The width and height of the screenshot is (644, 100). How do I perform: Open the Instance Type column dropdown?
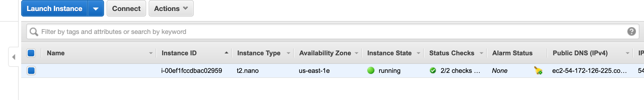[x=288, y=53]
